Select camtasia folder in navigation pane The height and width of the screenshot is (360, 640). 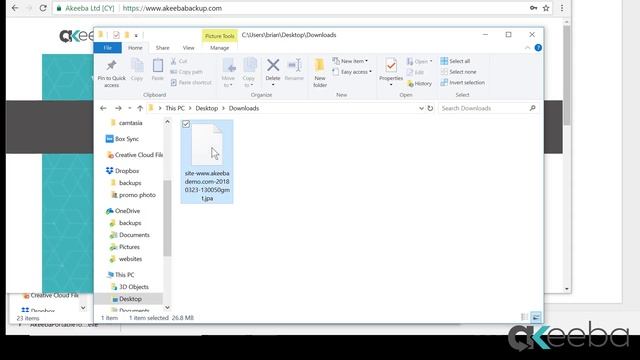click(131, 123)
